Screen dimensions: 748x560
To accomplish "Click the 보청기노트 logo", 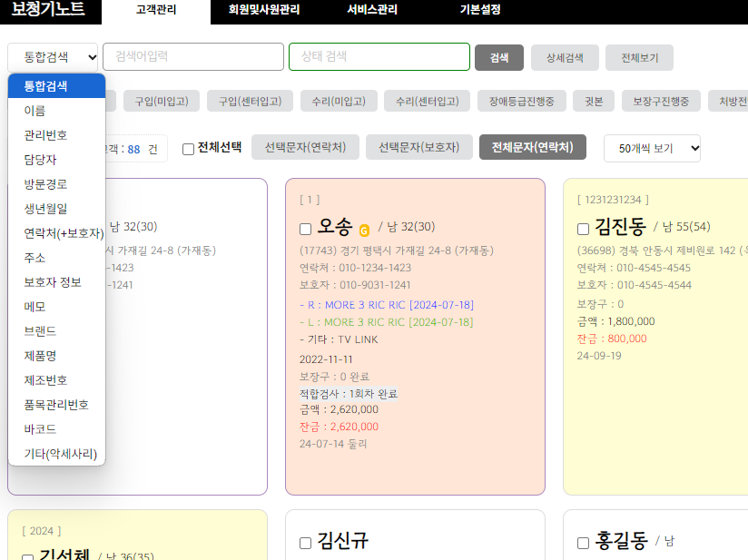I will pyautogui.click(x=47, y=10).
